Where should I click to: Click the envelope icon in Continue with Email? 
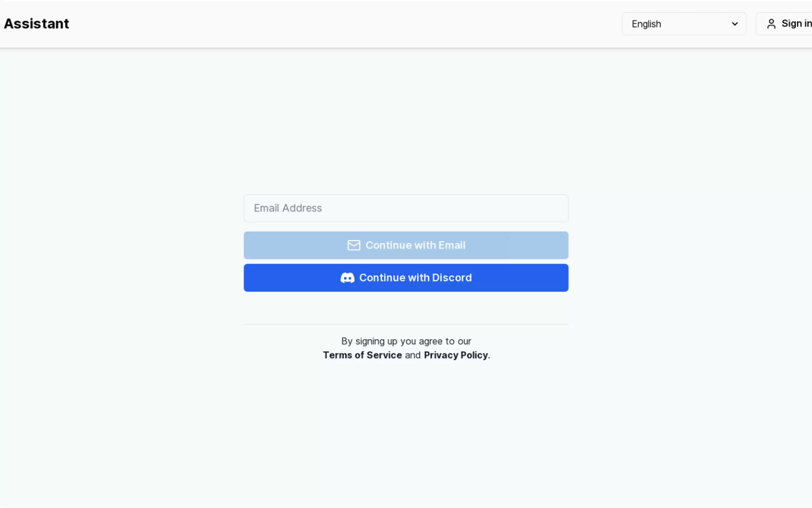point(354,245)
